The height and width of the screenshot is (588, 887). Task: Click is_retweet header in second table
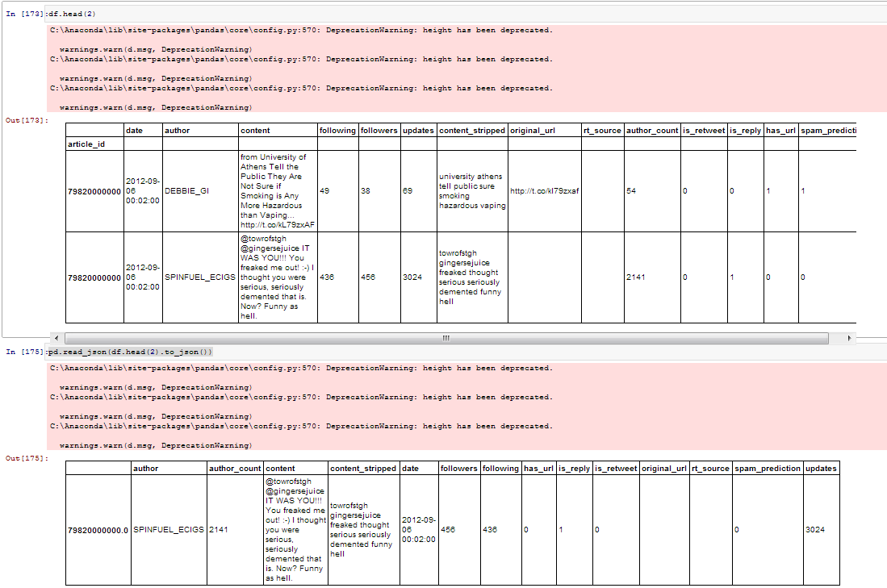tap(616, 468)
